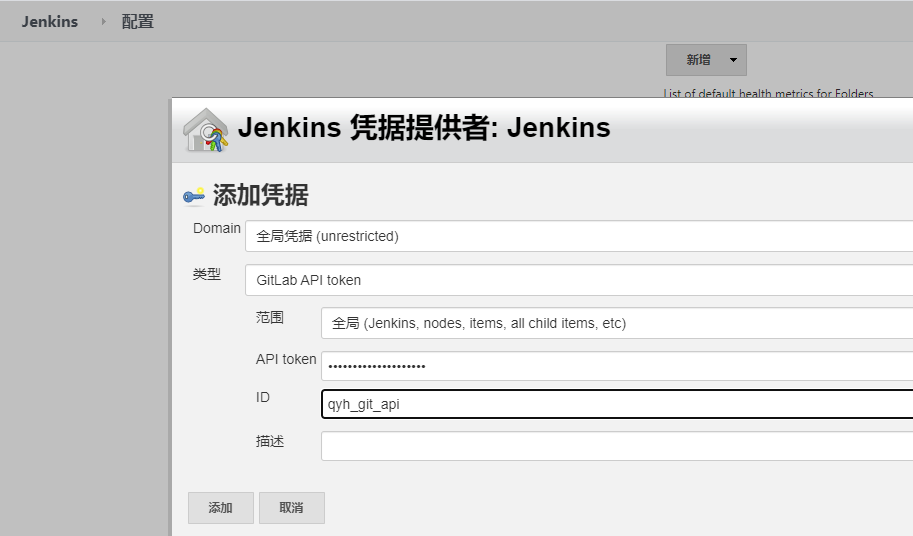Focus the API token password field

tap(617, 366)
